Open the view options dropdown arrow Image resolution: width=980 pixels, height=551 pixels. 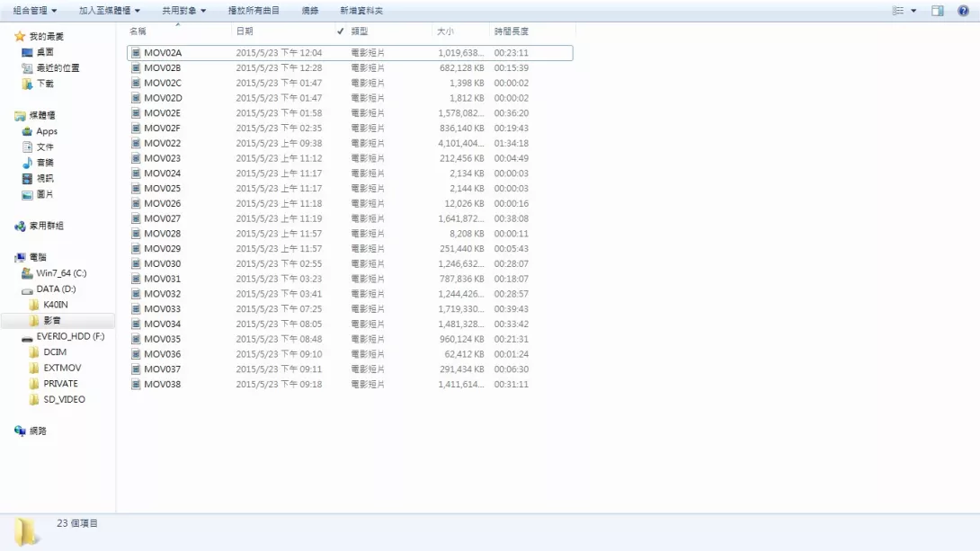coord(913,11)
